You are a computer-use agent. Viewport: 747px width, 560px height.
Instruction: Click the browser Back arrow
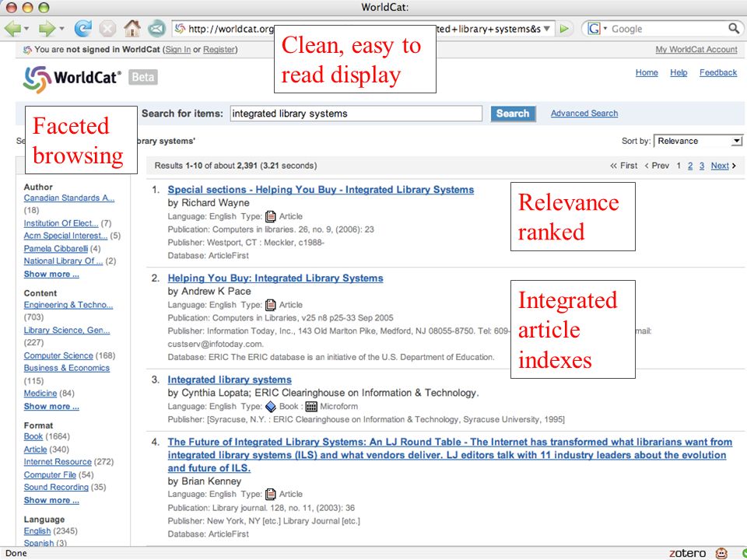12,29
